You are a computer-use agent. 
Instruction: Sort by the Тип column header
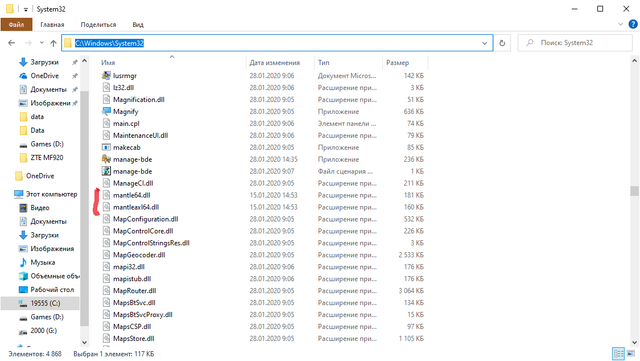[324, 62]
